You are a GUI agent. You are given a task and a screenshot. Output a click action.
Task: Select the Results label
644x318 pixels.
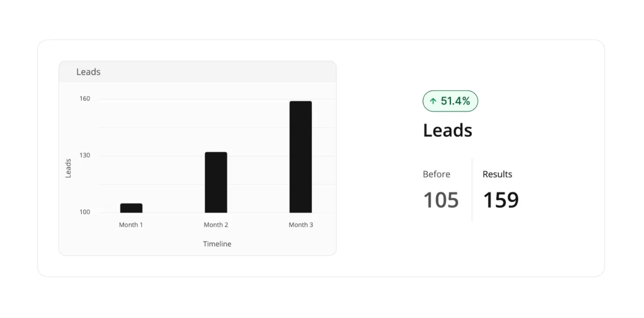pyautogui.click(x=497, y=174)
